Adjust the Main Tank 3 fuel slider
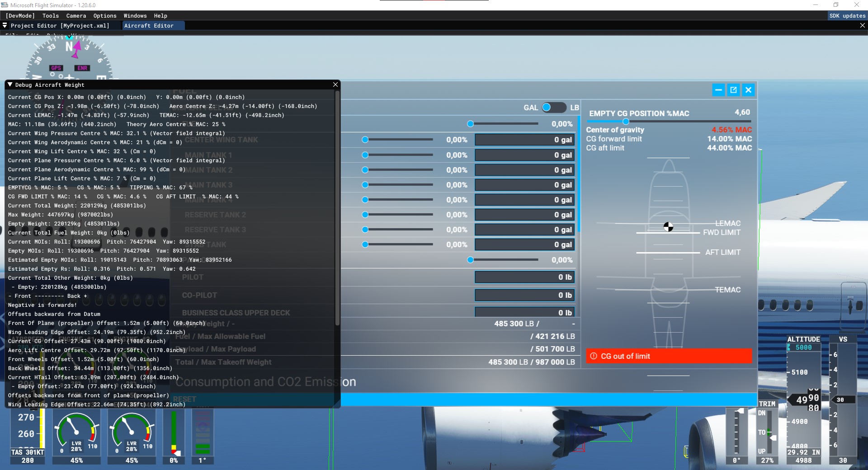Screen dimensions: 868x470 coord(397,185)
